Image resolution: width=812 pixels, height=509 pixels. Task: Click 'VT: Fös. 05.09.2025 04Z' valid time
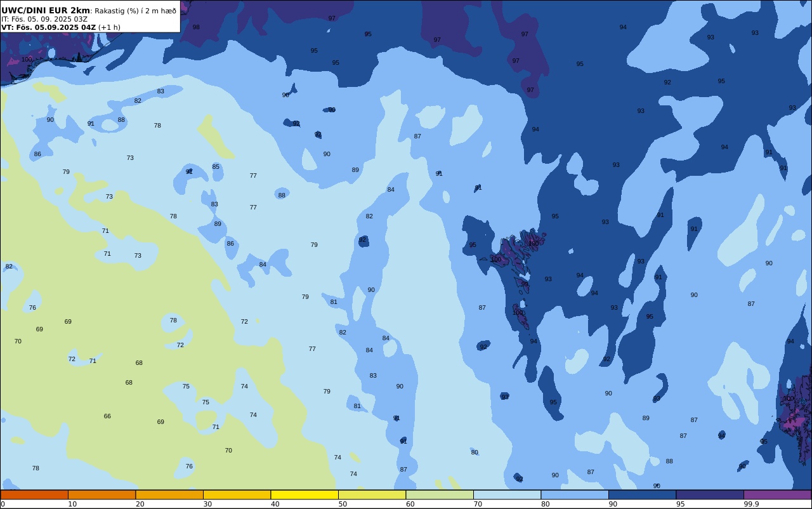[x=48, y=27]
